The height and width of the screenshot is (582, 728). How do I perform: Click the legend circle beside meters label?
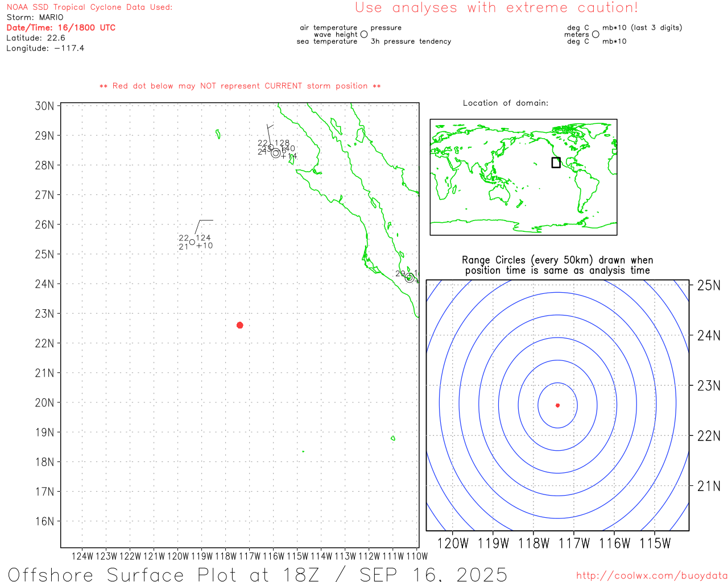(x=595, y=34)
